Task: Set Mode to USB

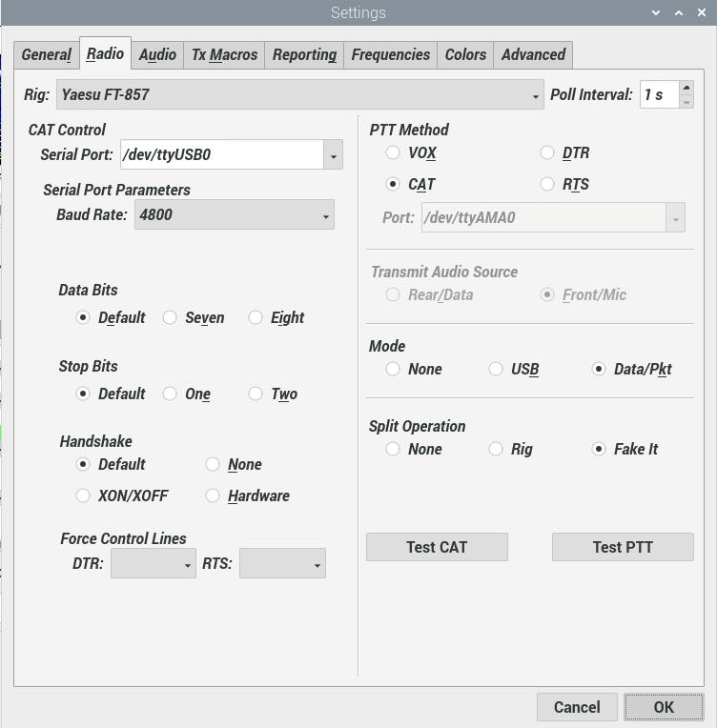Action: coord(496,370)
